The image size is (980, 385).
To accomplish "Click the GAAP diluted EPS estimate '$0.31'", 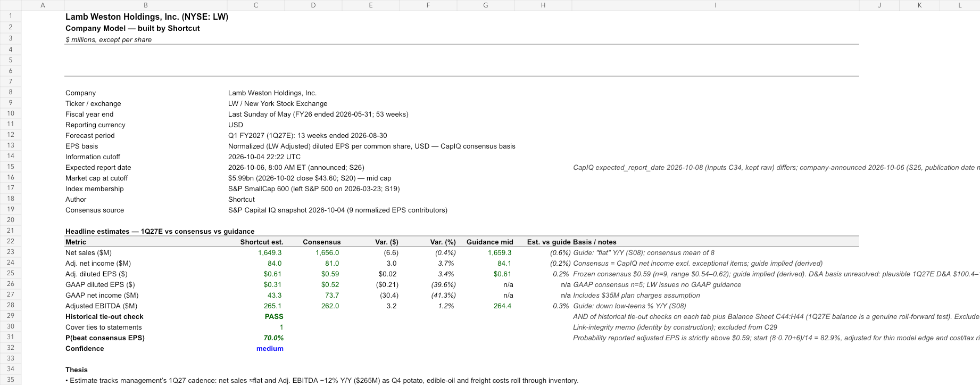I will point(273,285).
